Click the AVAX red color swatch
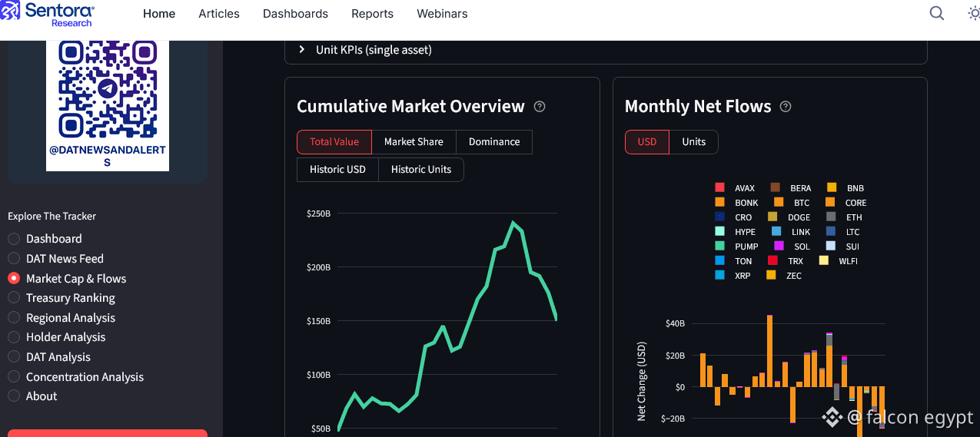Screen dimensions: 980x437 pos(719,188)
